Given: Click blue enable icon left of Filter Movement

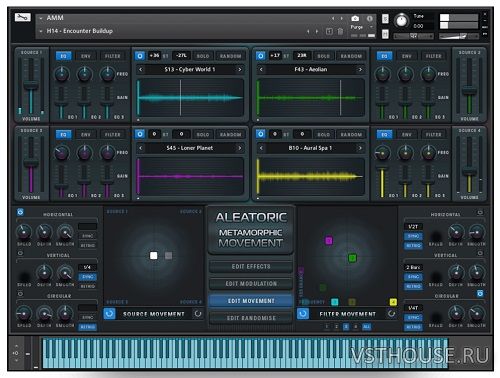Looking at the screenshot, I should [303, 314].
